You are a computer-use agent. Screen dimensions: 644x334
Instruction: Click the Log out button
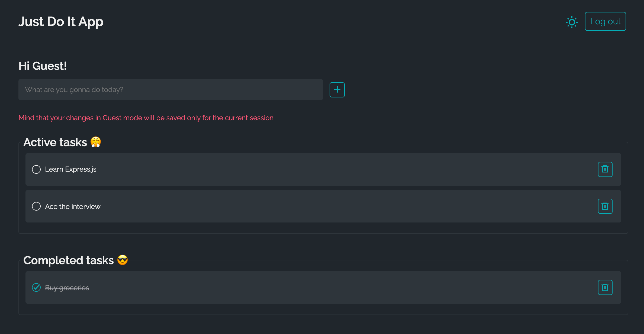(605, 21)
